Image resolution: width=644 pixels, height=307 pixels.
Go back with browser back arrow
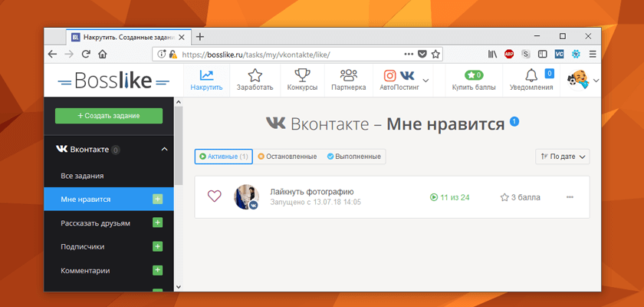click(x=53, y=54)
